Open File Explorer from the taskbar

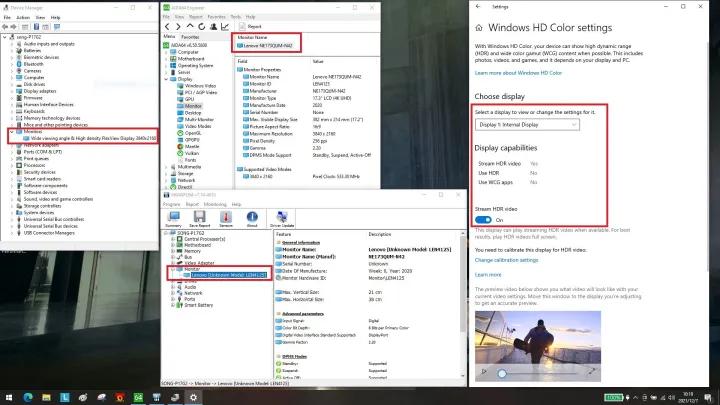click(46, 397)
